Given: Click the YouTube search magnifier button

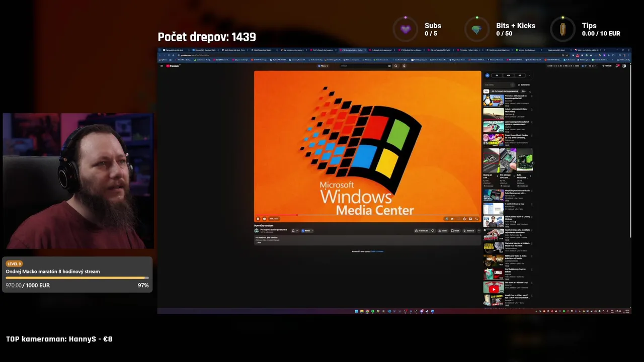Looking at the screenshot, I should click(396, 66).
